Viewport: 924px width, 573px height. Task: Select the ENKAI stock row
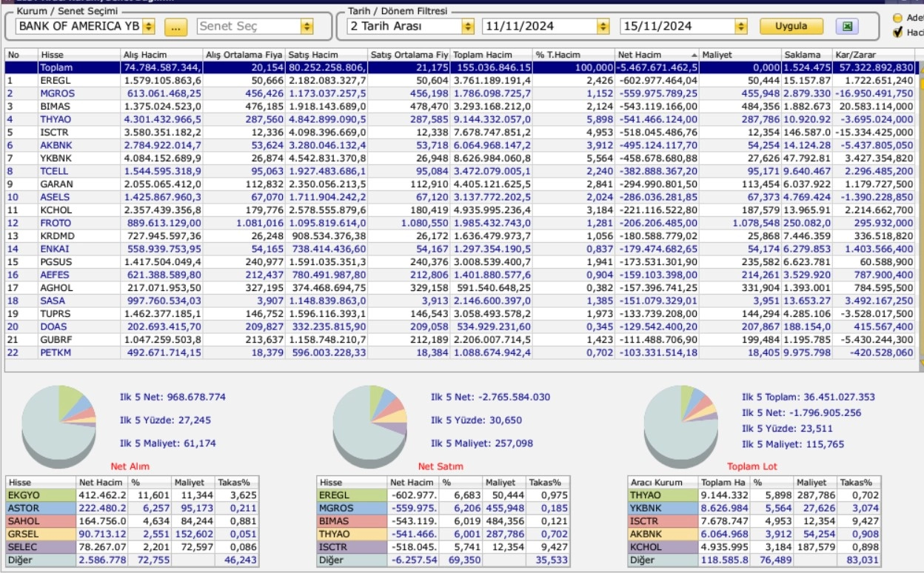(x=461, y=249)
